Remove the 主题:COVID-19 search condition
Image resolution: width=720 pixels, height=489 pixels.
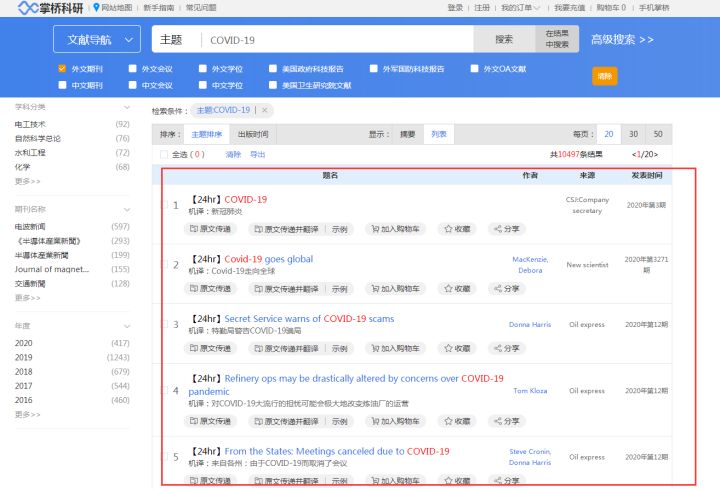coord(264,110)
